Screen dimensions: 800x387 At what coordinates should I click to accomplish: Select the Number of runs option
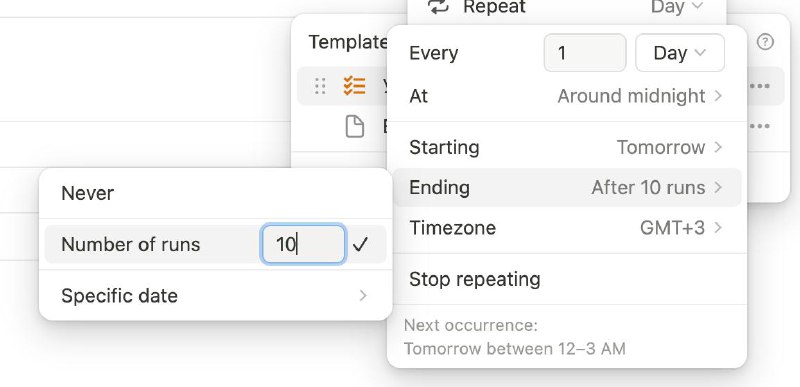coord(131,244)
